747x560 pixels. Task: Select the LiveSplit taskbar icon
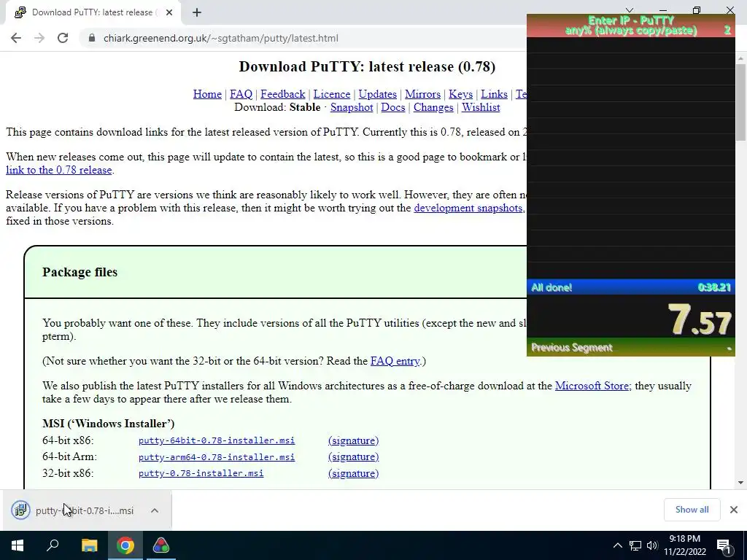[x=161, y=545]
